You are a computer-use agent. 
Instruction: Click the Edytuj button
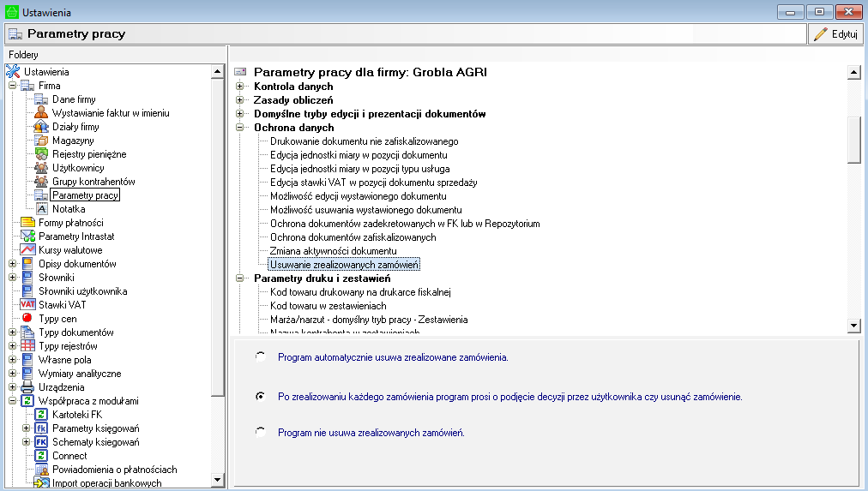click(835, 34)
